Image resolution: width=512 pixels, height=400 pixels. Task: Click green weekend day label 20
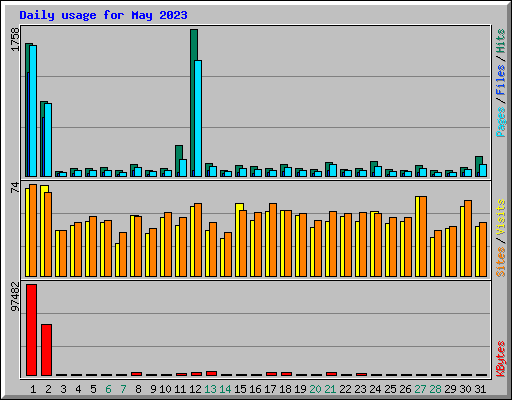coord(315,389)
